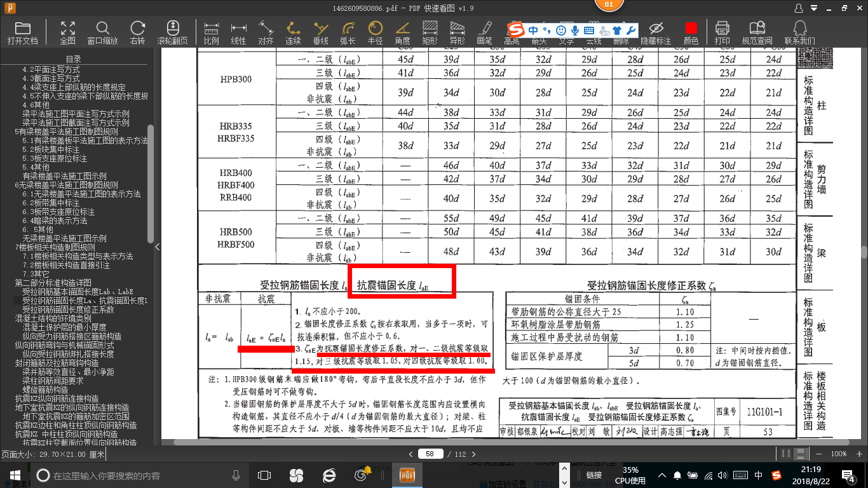Image resolution: width=868 pixels, height=488 pixels.
Task: Activate the 窗口缩放 zoom tool
Action: click(102, 33)
